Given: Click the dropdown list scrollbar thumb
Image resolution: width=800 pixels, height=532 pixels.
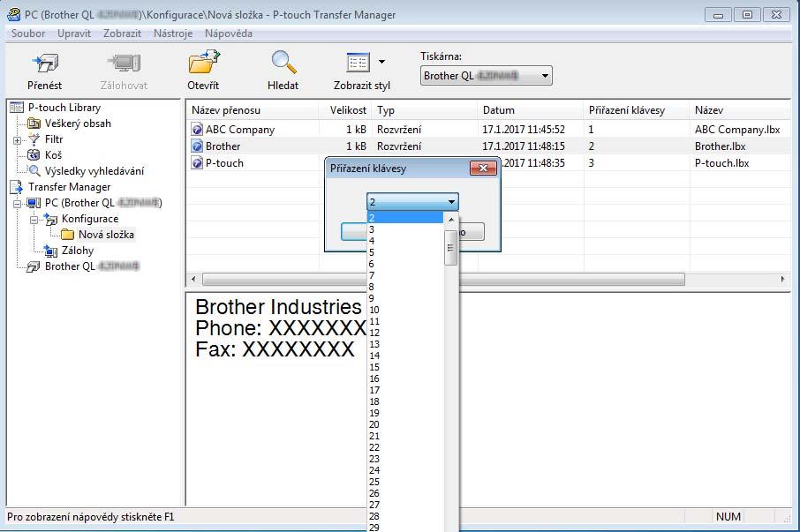Looking at the screenshot, I should pos(450,248).
